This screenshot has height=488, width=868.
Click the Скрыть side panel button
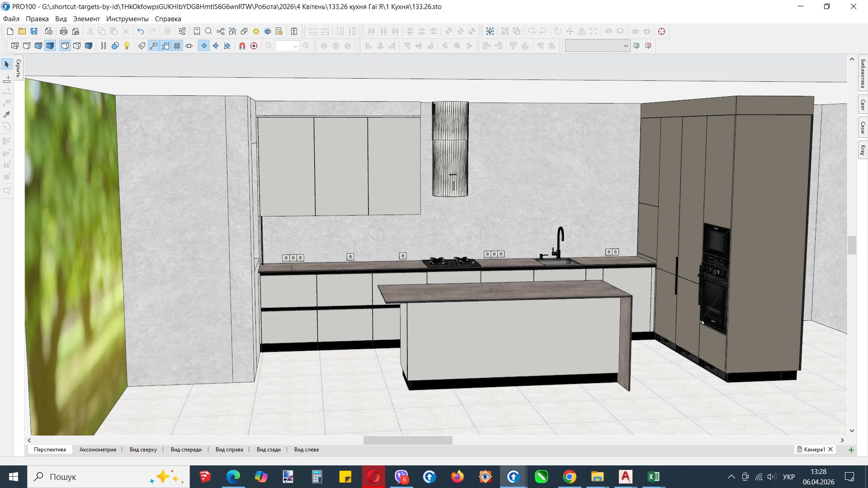(x=19, y=68)
